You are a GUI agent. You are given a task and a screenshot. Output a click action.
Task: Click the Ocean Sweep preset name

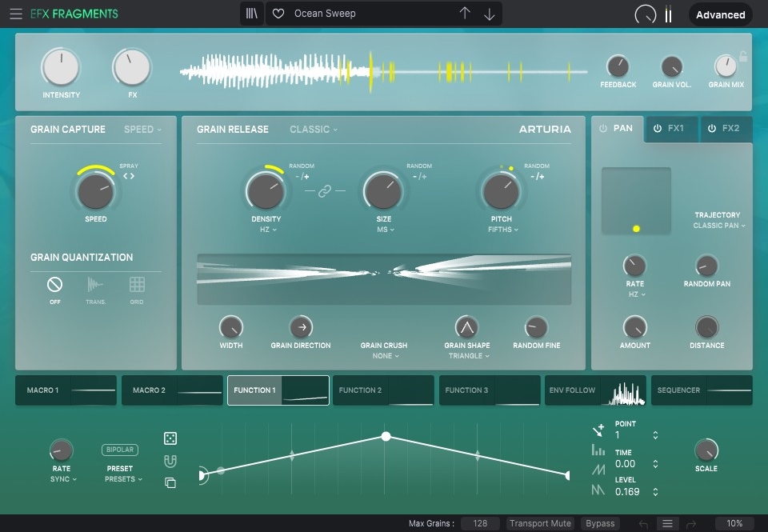click(x=325, y=14)
